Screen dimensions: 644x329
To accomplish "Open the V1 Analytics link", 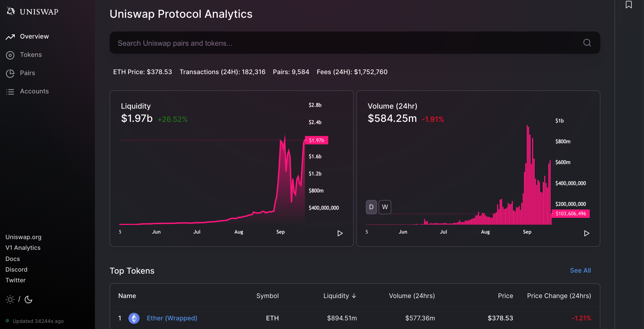I will point(23,248).
